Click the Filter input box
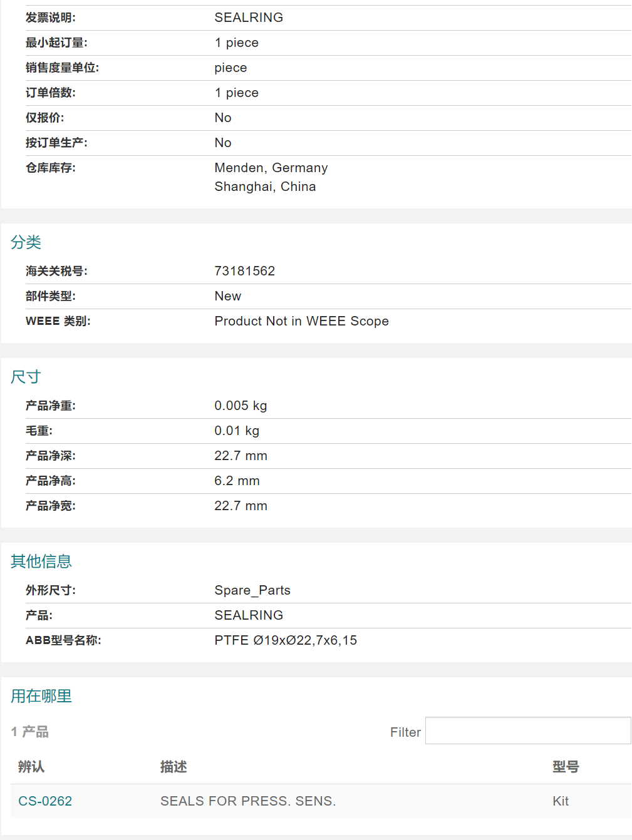 coord(527,730)
